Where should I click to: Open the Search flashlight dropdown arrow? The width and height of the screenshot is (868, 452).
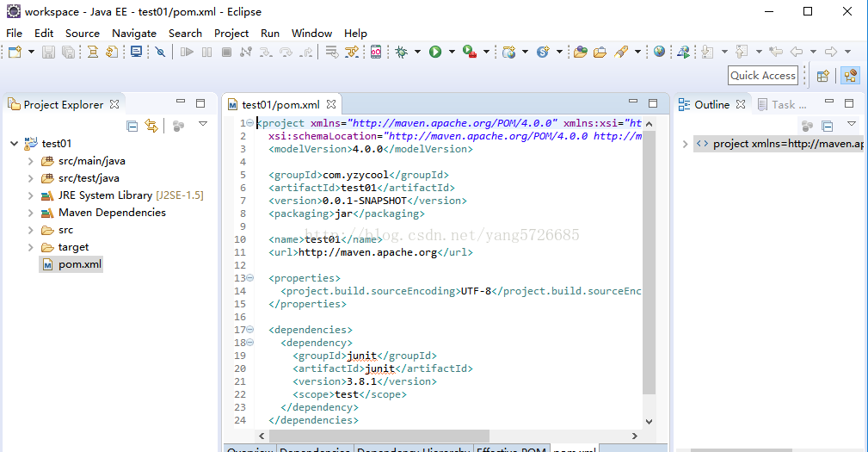637,52
